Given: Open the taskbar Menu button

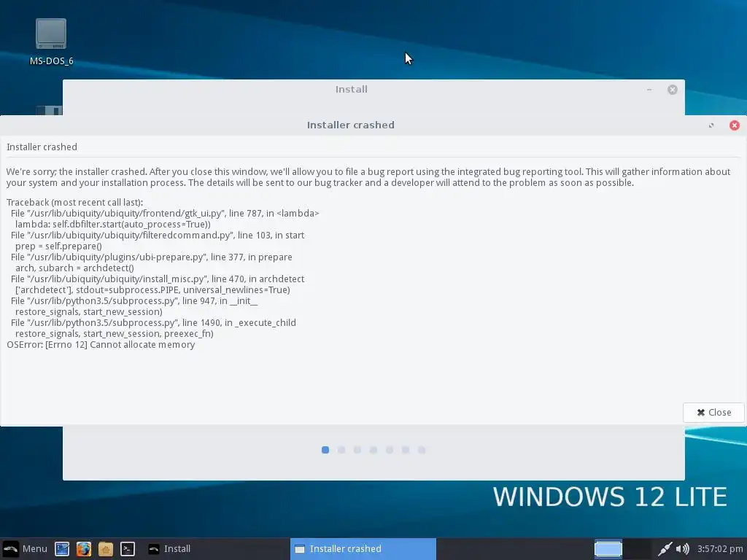Looking at the screenshot, I should [x=26, y=548].
